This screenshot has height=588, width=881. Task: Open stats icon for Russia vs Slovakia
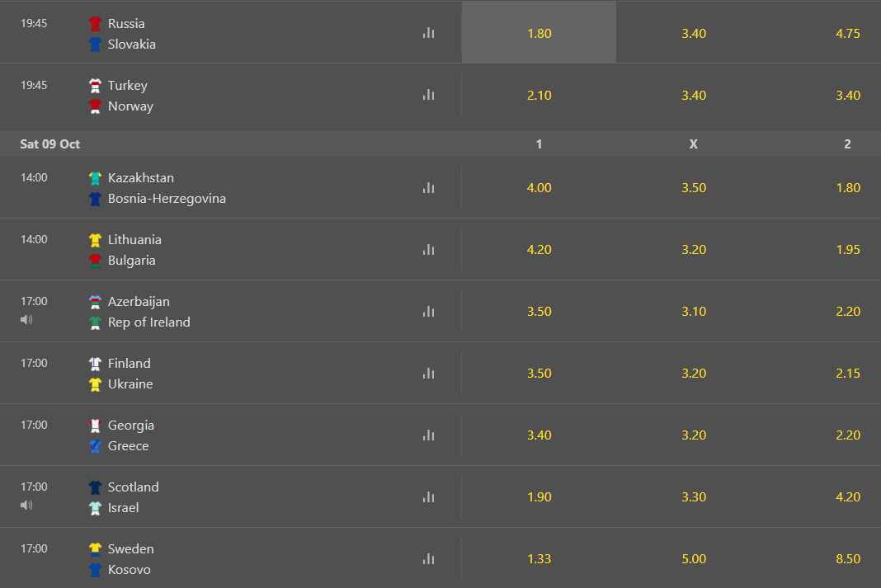[429, 33]
